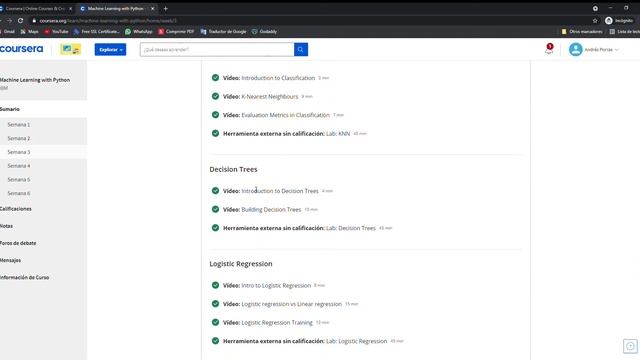This screenshot has width=640, height=360.
Task: Open video Introduction to Decision Trees
Action: (280, 191)
